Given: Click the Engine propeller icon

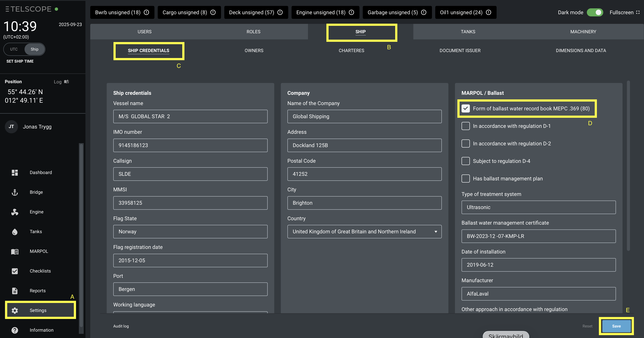Looking at the screenshot, I should (15, 212).
